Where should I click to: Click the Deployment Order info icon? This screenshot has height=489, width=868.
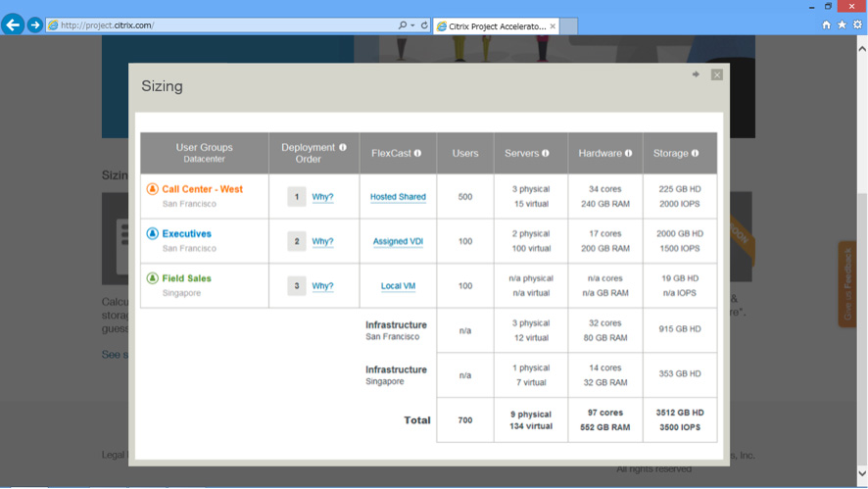coord(343,147)
